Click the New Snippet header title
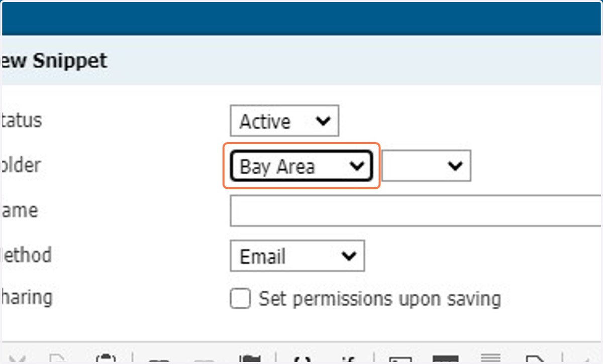Viewport: 603px width, 364px height. 54,61
